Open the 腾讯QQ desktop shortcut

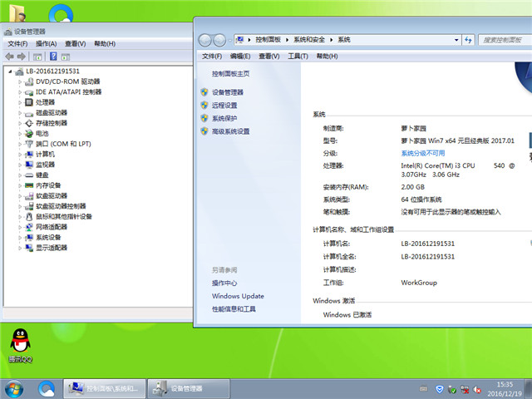coord(20,345)
